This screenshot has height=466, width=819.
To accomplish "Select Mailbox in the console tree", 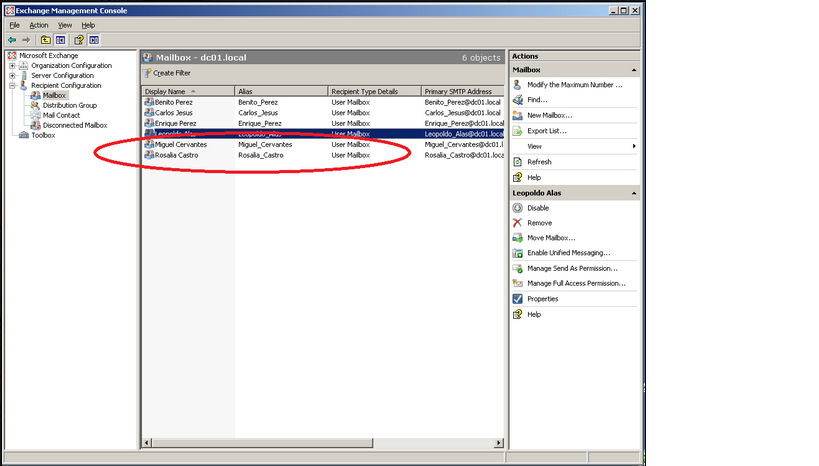I will (54, 96).
